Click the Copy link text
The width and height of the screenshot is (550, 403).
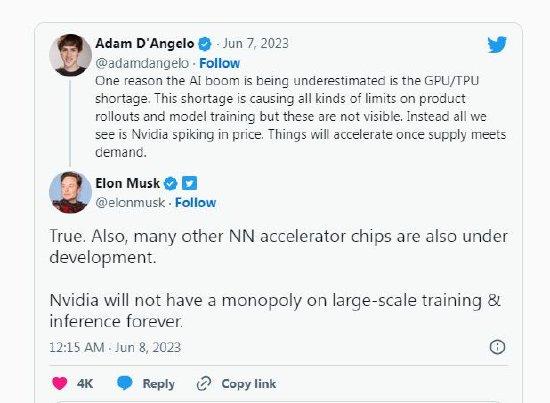pyautogui.click(x=249, y=384)
